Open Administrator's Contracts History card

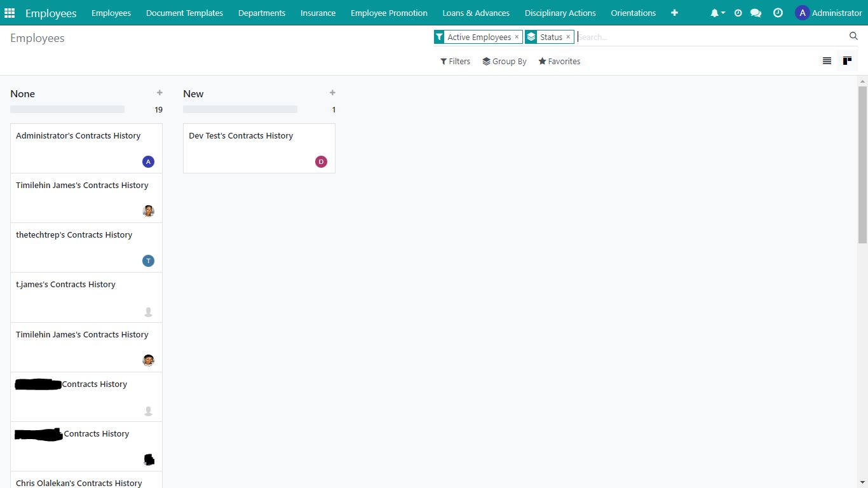click(x=86, y=148)
